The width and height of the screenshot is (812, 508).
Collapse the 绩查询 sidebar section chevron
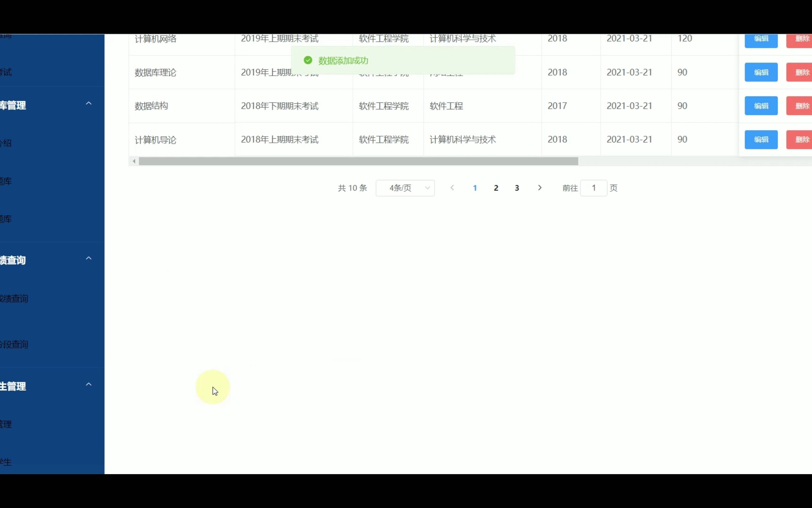[89, 258]
